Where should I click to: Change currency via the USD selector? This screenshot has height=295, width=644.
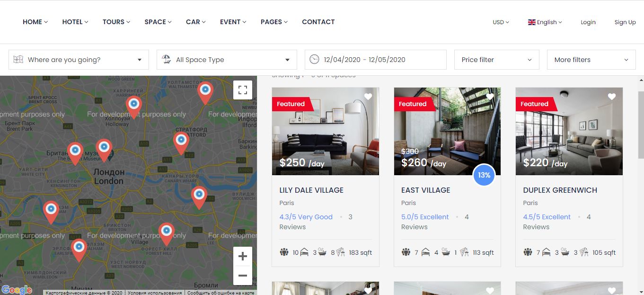[x=501, y=22]
